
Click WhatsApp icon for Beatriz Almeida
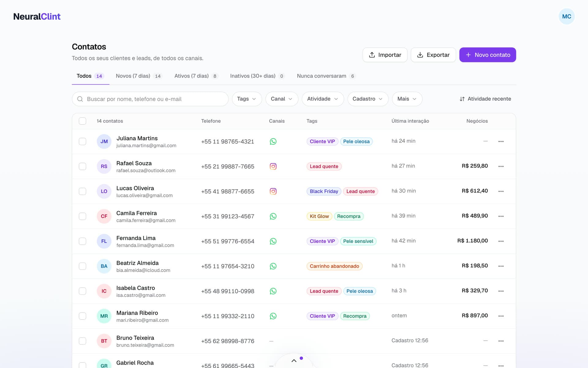click(273, 266)
